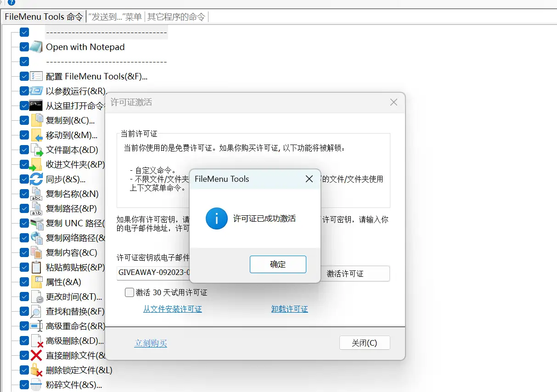Viewport: 557px width, 392px height.
Task: Select the 复制名称 abc icon
Action: tap(37, 194)
